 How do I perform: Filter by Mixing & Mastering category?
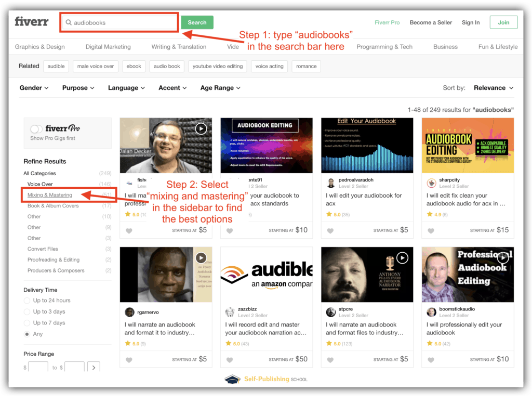pos(49,195)
